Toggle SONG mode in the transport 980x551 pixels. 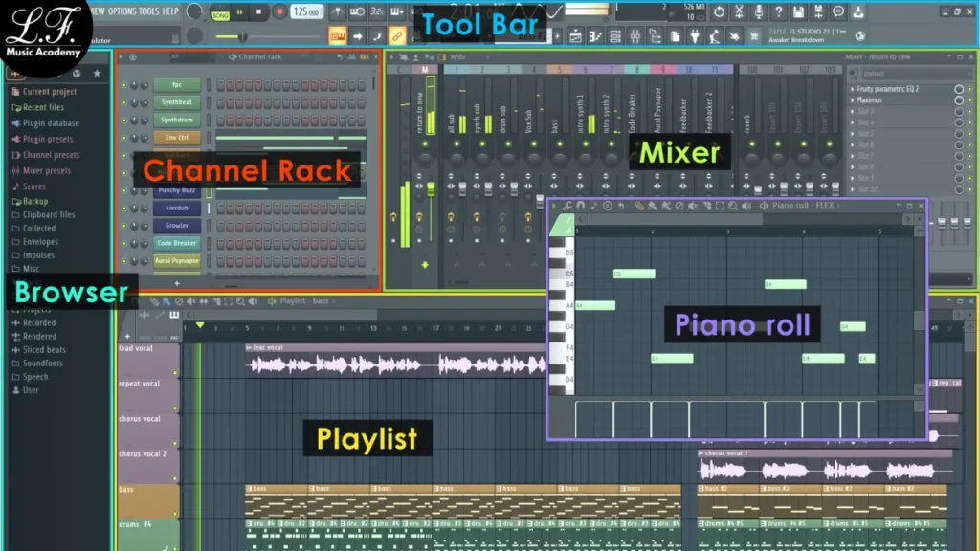[x=219, y=14]
